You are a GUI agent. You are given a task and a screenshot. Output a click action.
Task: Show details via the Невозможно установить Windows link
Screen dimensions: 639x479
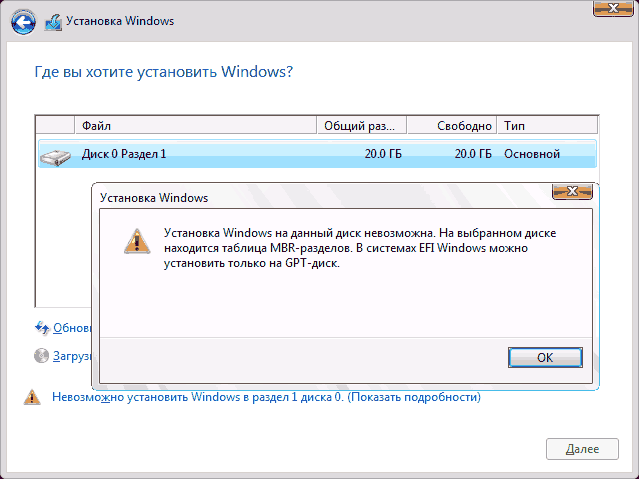point(266,398)
